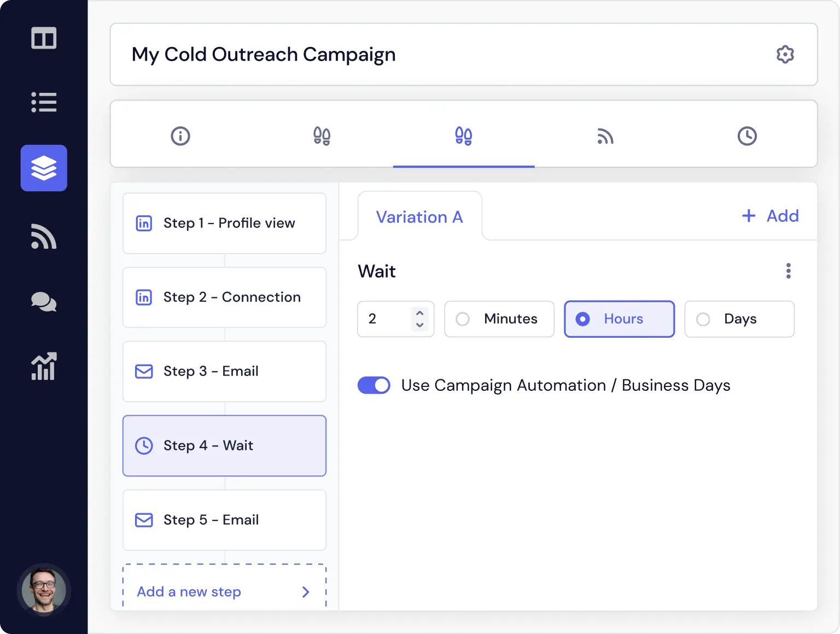Select Step 4 – Wait

225,445
